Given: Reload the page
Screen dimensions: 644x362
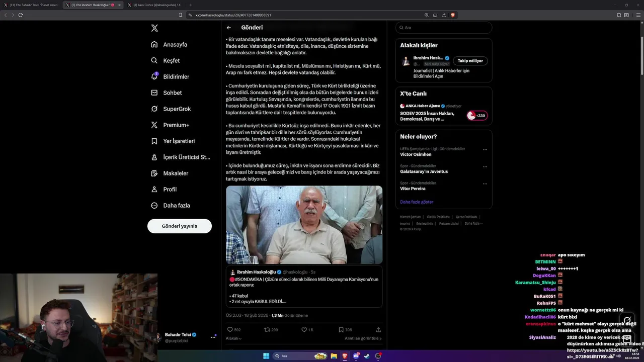Looking at the screenshot, I should [21, 15].
